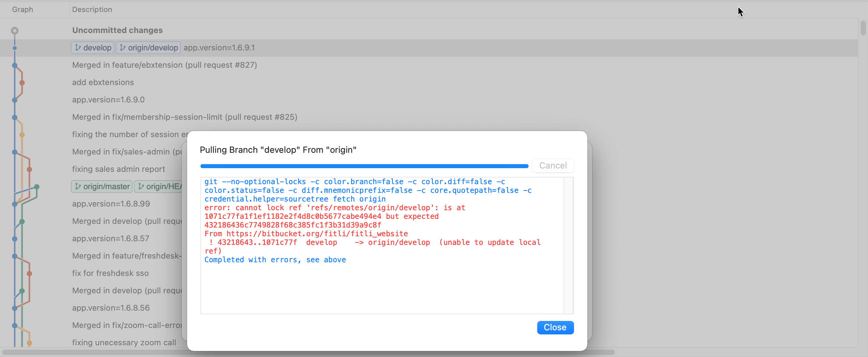868x357 pixels.
Task: Select the local develop branch tag
Action: pos(93,48)
